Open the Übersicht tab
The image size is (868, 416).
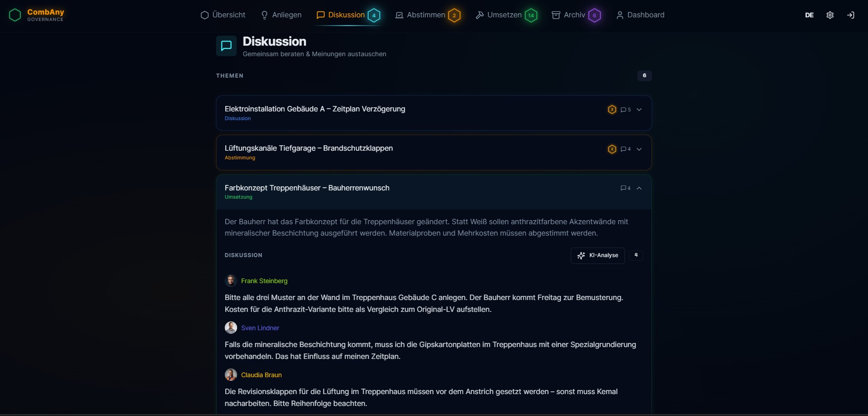tap(223, 15)
